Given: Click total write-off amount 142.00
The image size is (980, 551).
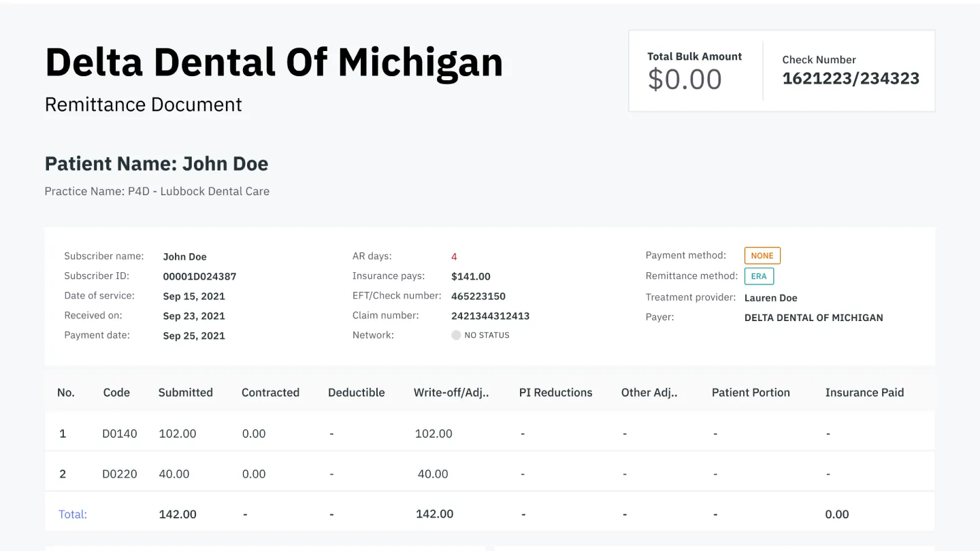Looking at the screenshot, I should (x=434, y=514).
